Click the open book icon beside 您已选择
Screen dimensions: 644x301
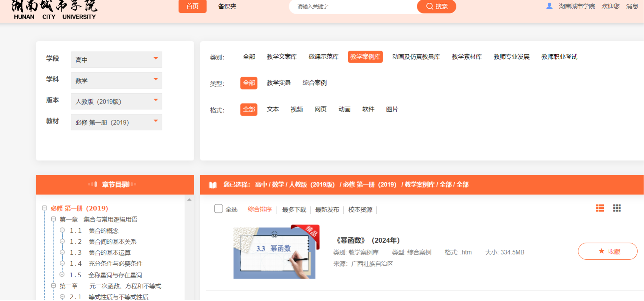pyautogui.click(x=213, y=185)
